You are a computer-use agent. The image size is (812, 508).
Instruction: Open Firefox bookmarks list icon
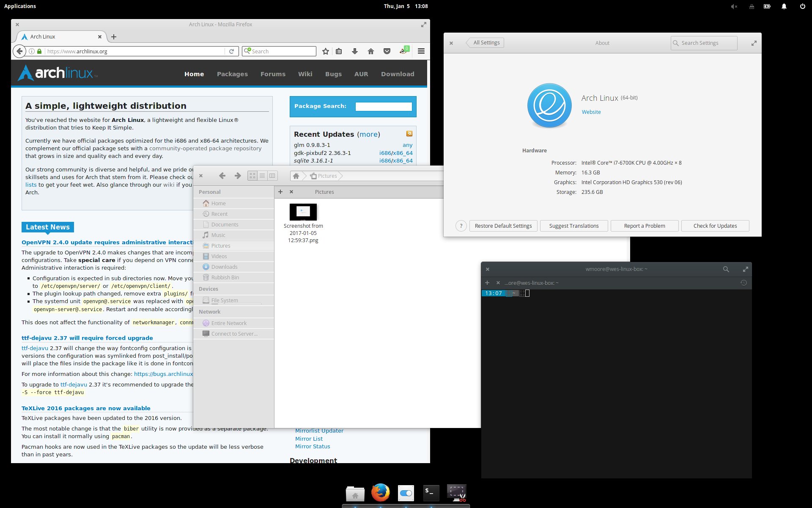pyautogui.click(x=339, y=51)
